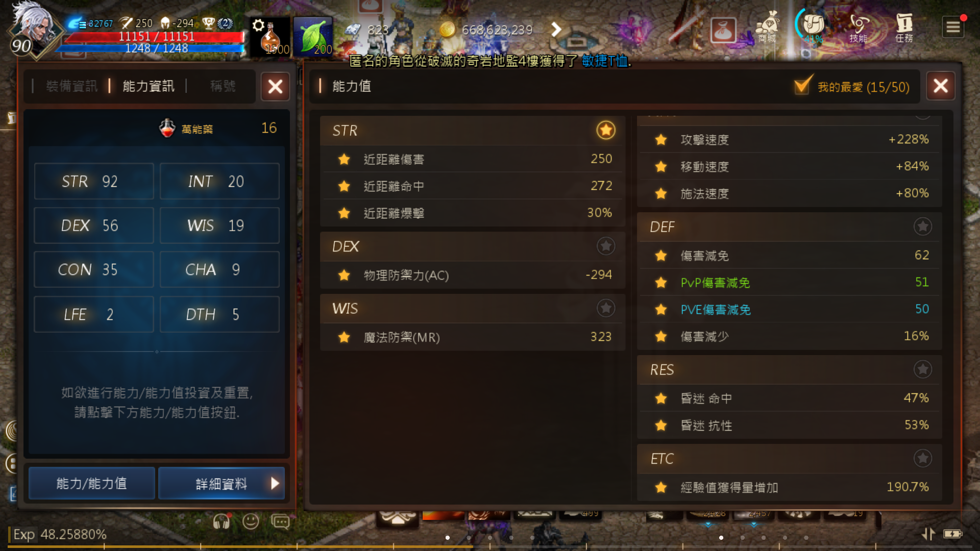The width and height of the screenshot is (980, 551).
Task: Tap the green leaf item slot
Action: coord(313,37)
